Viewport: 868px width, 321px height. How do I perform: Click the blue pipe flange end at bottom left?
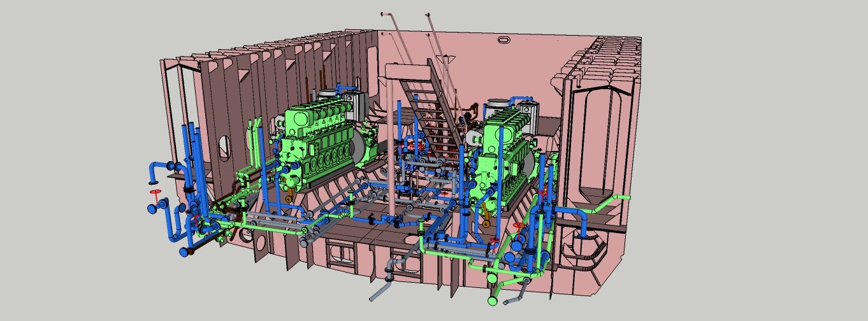pos(184,252)
